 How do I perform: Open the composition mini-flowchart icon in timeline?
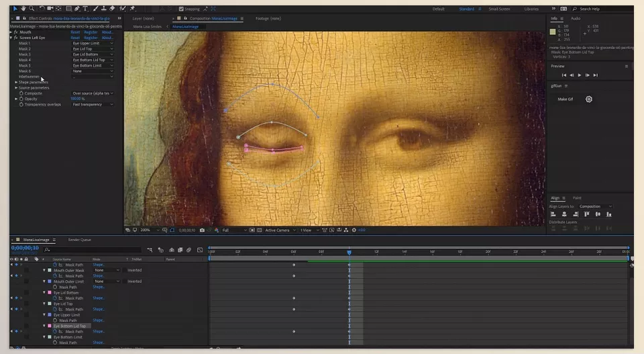[150, 250]
